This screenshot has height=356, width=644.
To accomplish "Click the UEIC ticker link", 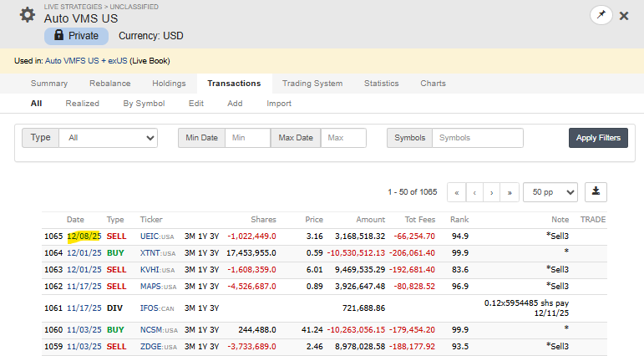I will tap(150, 236).
